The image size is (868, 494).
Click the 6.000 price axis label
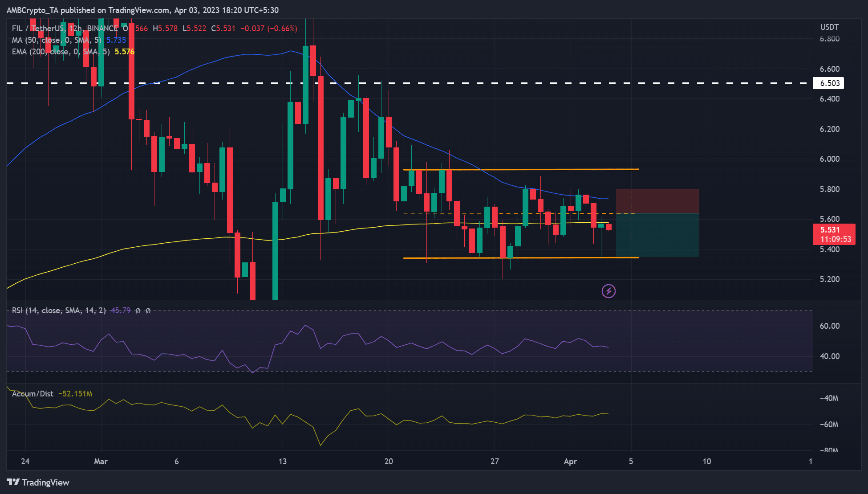[830, 159]
